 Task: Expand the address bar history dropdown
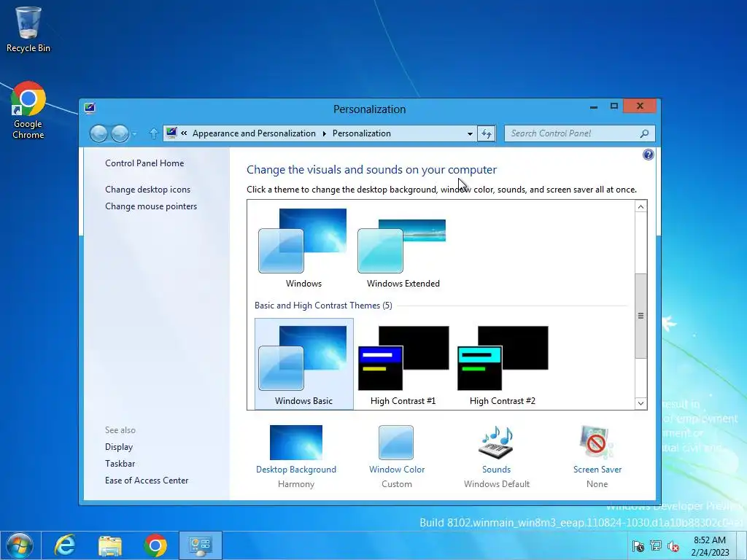click(470, 134)
